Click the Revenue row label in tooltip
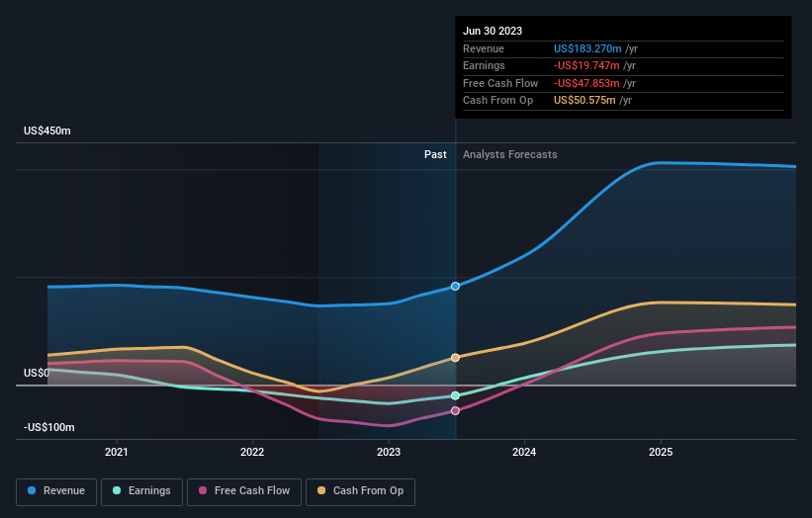Image resolution: width=812 pixels, height=518 pixels. click(484, 48)
